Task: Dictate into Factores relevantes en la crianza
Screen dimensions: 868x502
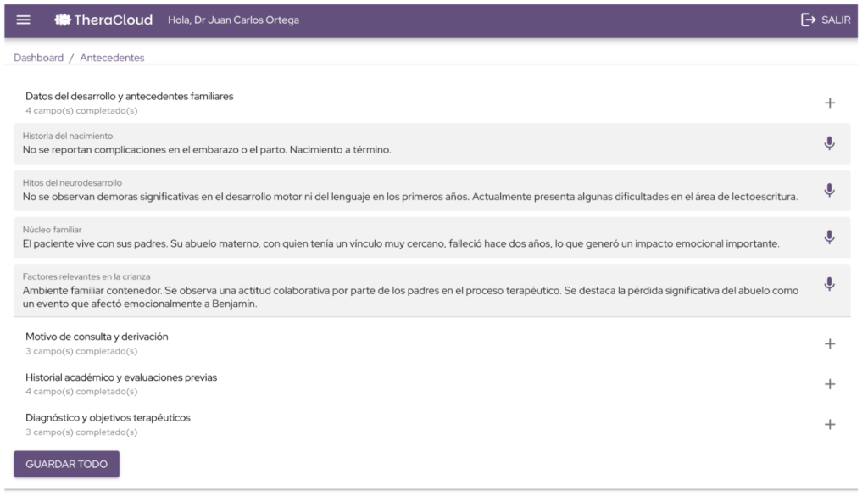Action: coord(829,284)
